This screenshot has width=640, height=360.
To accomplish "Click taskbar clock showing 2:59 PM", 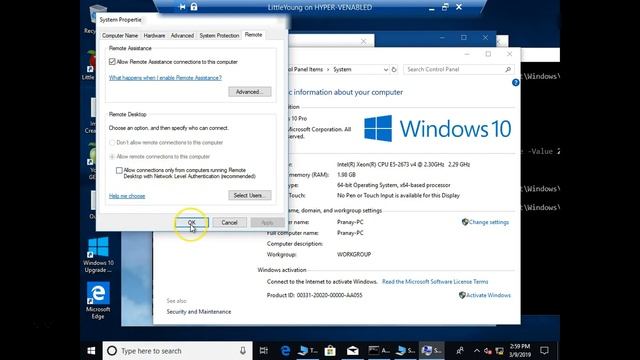I will [x=520, y=351].
